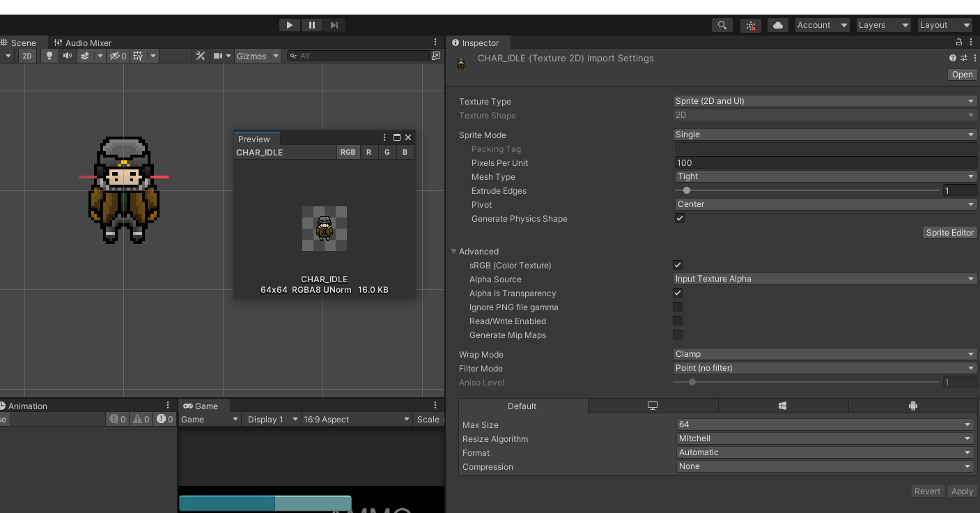
Task: Open the Pivot dropdown set to Center
Action: 826,204
